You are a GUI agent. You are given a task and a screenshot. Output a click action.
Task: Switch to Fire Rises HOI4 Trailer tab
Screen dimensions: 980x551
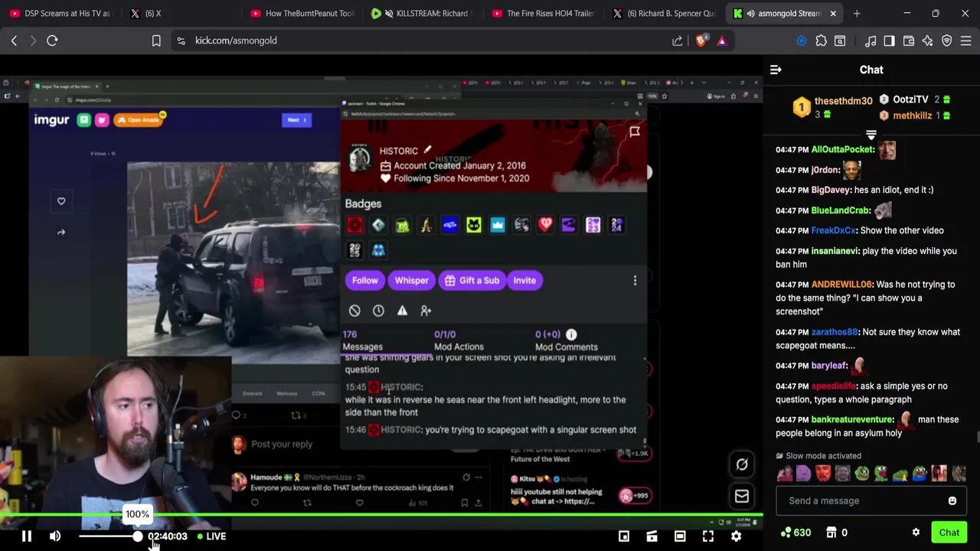point(544,13)
